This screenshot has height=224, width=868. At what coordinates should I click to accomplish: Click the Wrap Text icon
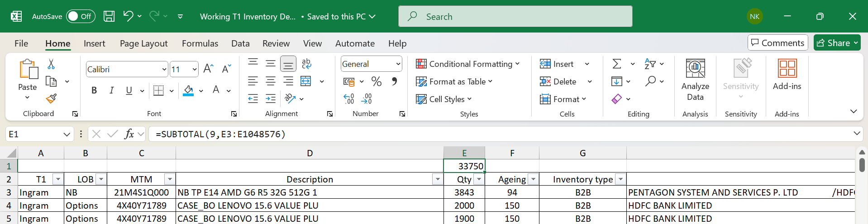[306, 64]
